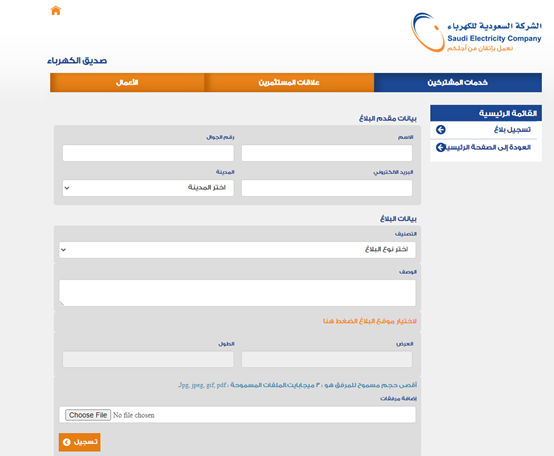This screenshot has height=456, width=554.
Task: Click the Saudi Electricity Company logo
Action: 476,32
